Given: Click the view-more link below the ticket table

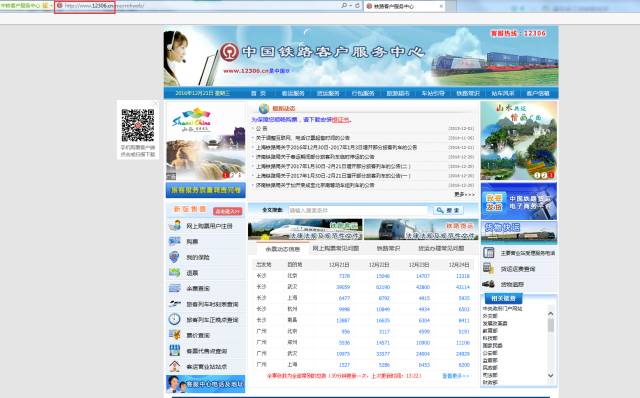Looking at the screenshot, I should point(456,376).
